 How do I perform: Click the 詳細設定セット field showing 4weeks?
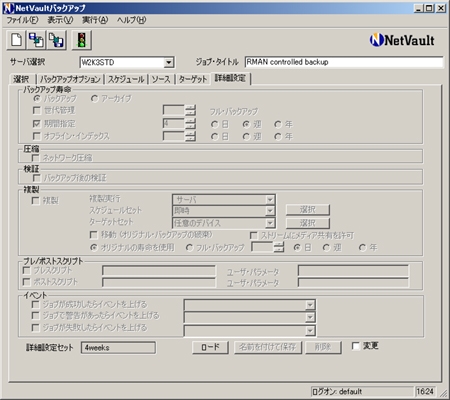click(x=118, y=348)
